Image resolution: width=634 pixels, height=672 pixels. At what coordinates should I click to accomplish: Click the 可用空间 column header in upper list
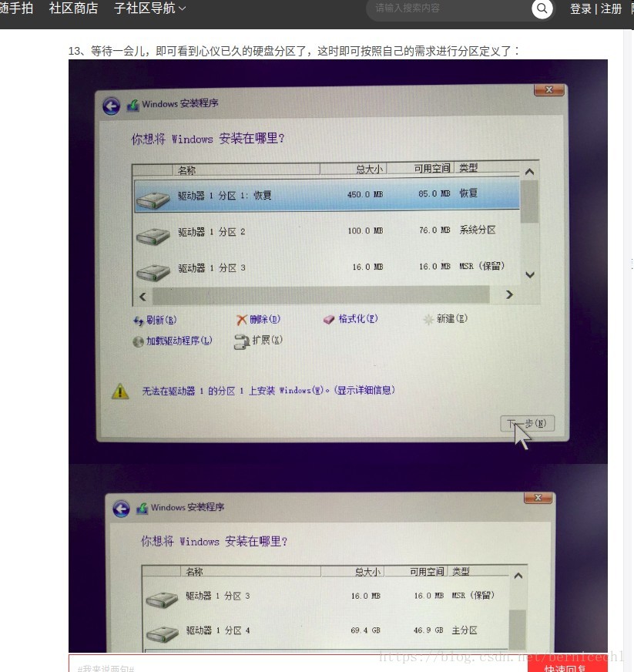coord(421,169)
